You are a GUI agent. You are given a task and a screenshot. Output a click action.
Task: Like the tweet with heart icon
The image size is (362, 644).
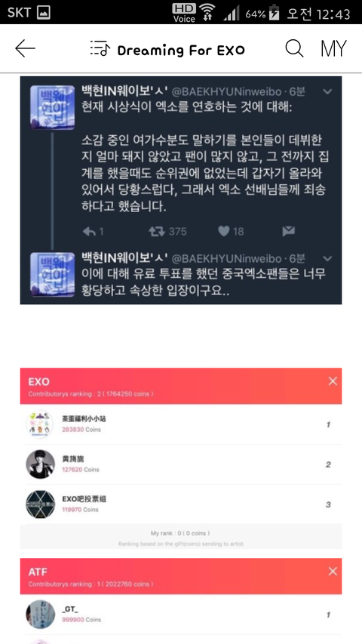coord(223,232)
